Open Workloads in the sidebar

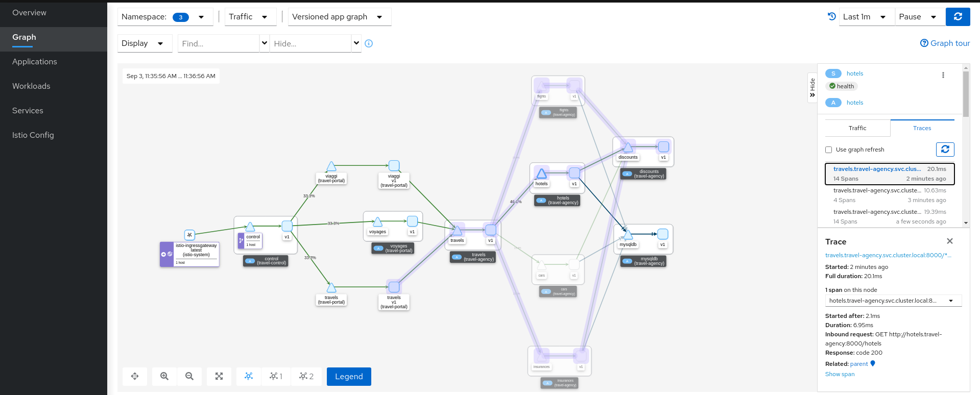point(31,86)
